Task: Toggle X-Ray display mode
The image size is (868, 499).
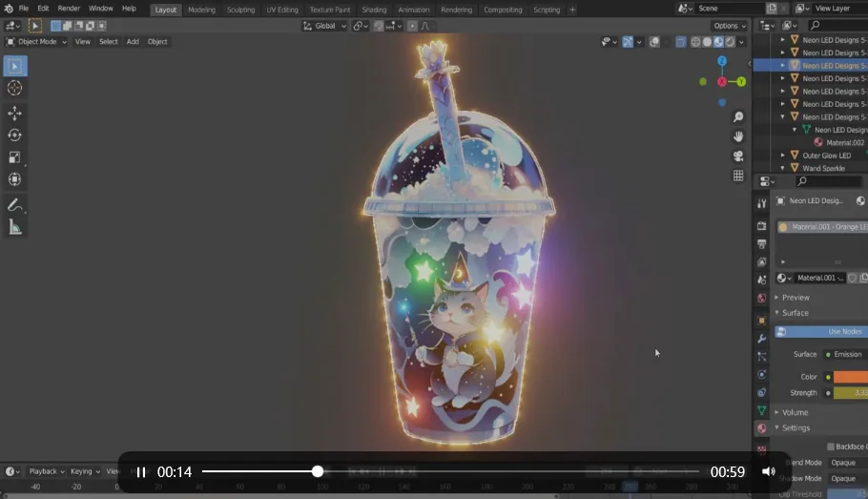Action: [680, 42]
